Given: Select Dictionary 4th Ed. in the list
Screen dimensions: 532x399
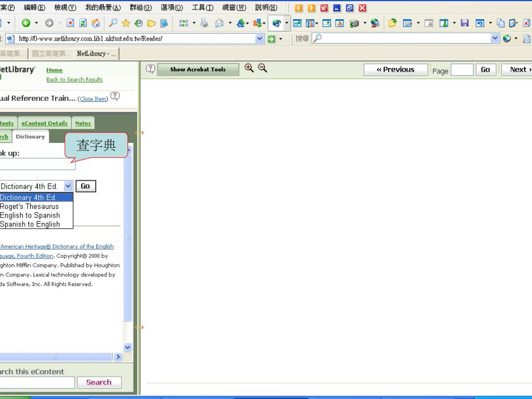Looking at the screenshot, I should pyautogui.click(x=36, y=197).
